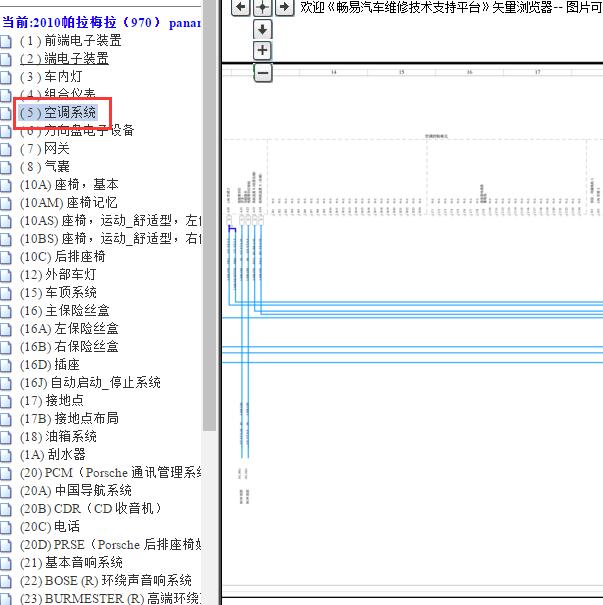Click the page icon beside (10AM) 座椅记忆
Viewport: 603px width, 605px height.
point(5,203)
